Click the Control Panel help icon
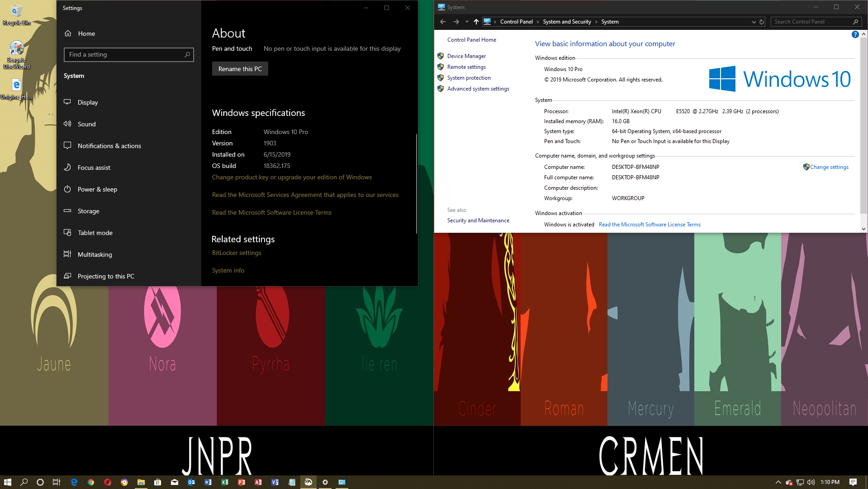This screenshot has height=489, width=868. pyautogui.click(x=855, y=34)
